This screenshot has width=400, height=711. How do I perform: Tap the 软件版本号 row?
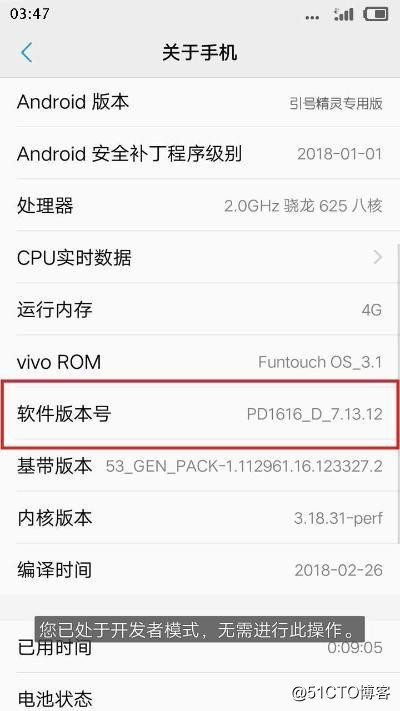click(200, 414)
